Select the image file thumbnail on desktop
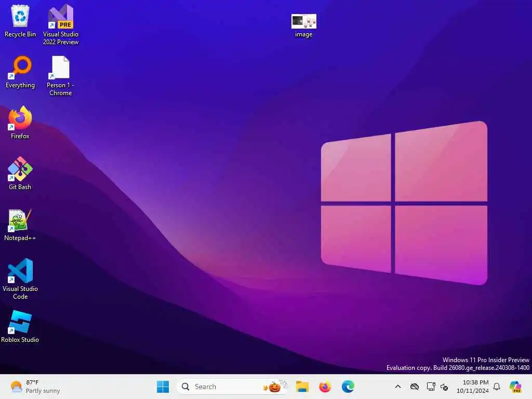 coord(303,25)
